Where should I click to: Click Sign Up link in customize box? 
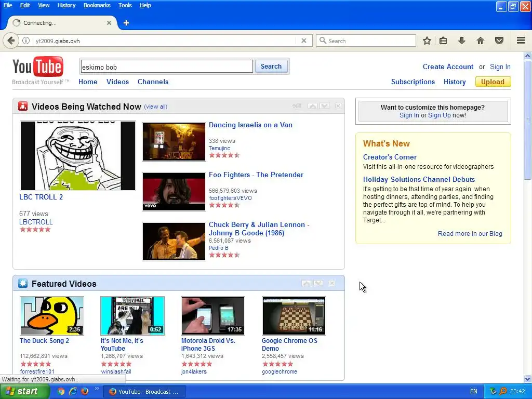pos(440,115)
